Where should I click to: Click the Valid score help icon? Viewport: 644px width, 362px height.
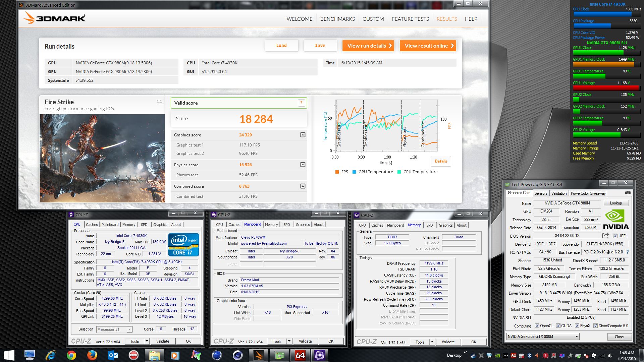[301, 103]
